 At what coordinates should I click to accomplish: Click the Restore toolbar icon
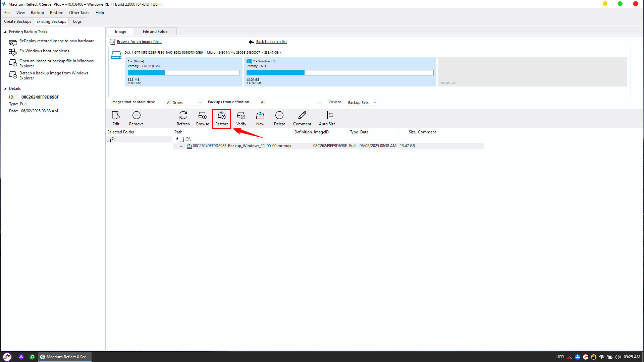coord(221,116)
